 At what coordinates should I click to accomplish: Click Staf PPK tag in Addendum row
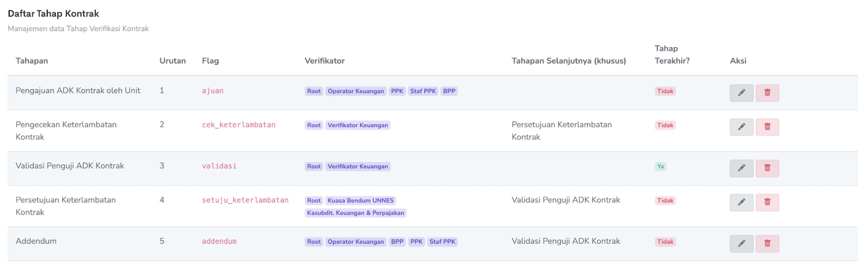pos(442,242)
